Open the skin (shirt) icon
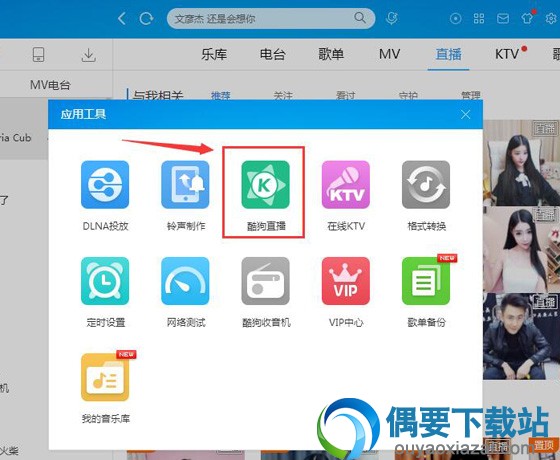 (x=527, y=18)
